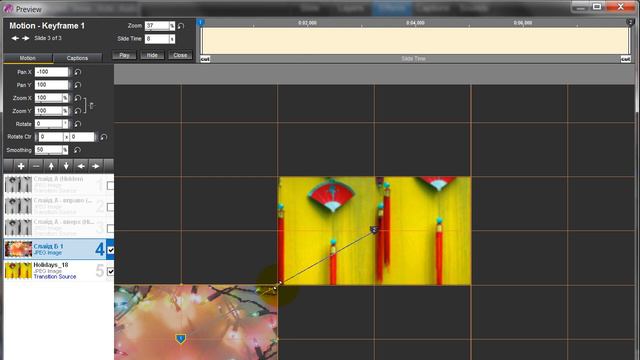Add a new layer with plus

point(21,166)
